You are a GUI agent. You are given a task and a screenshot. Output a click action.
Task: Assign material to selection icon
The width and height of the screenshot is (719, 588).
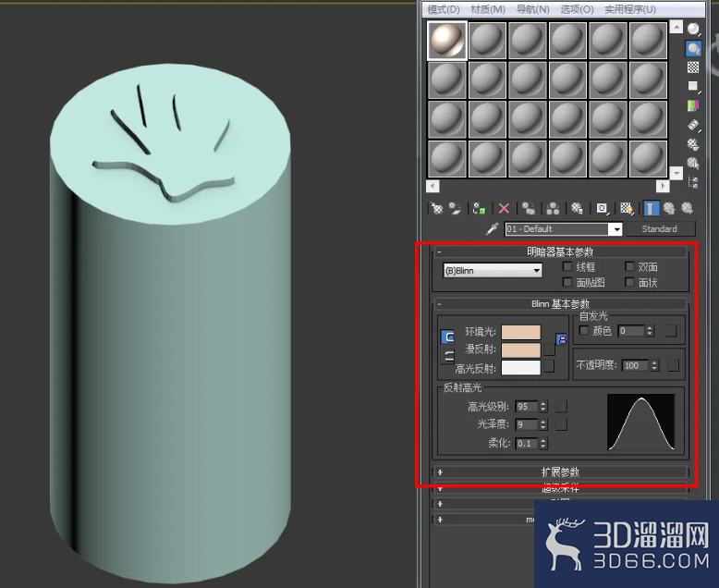click(480, 209)
